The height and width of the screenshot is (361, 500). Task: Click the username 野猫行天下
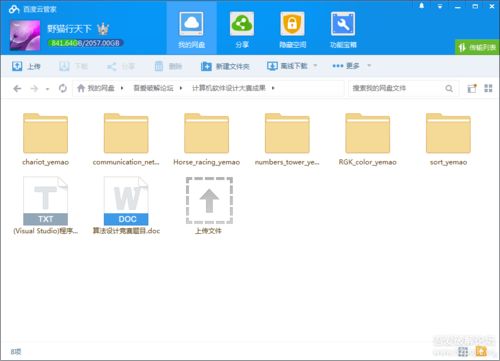pos(69,29)
